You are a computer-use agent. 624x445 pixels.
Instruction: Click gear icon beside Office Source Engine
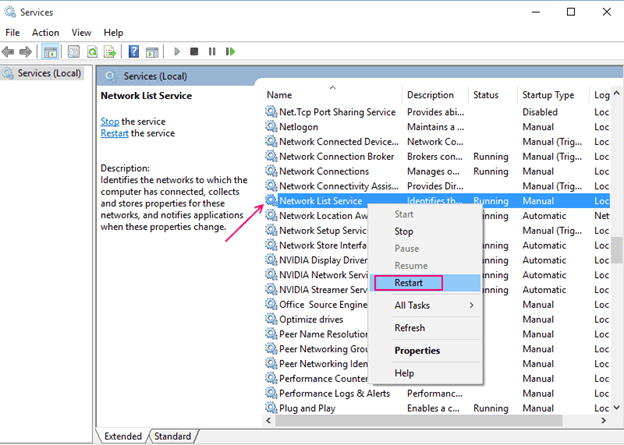(x=271, y=304)
